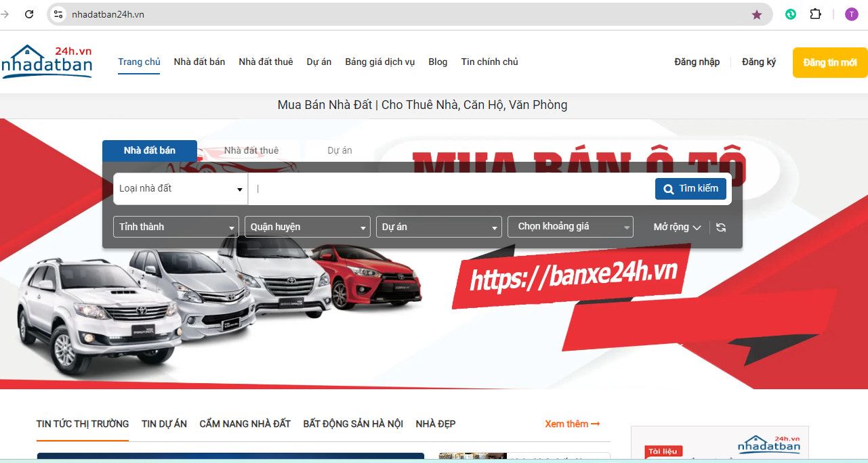The width and height of the screenshot is (868, 463).
Task: Select the TIN DỰ ÁN tab
Action: click(164, 424)
